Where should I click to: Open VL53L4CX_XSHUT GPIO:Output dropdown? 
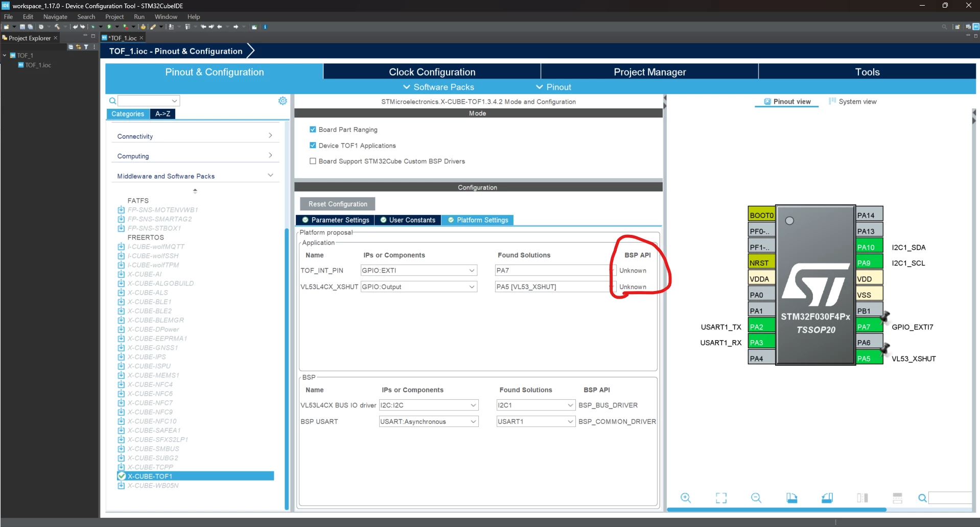(418, 287)
